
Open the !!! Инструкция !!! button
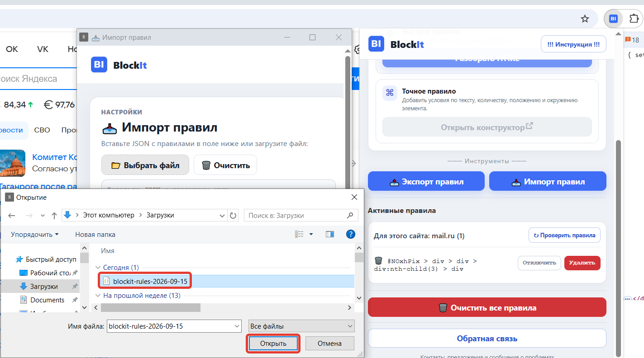point(573,44)
